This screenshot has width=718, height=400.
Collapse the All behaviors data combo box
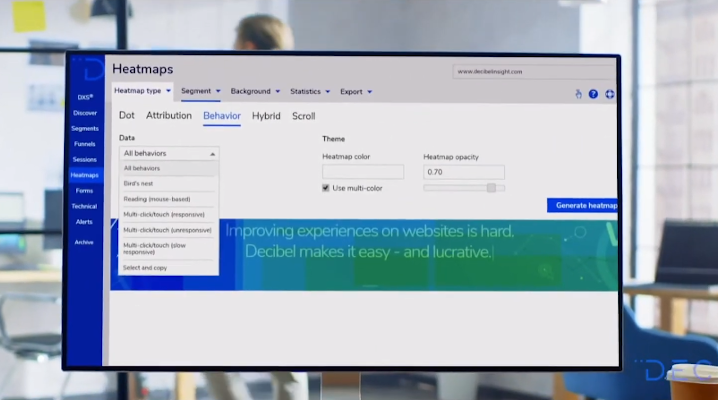169,153
